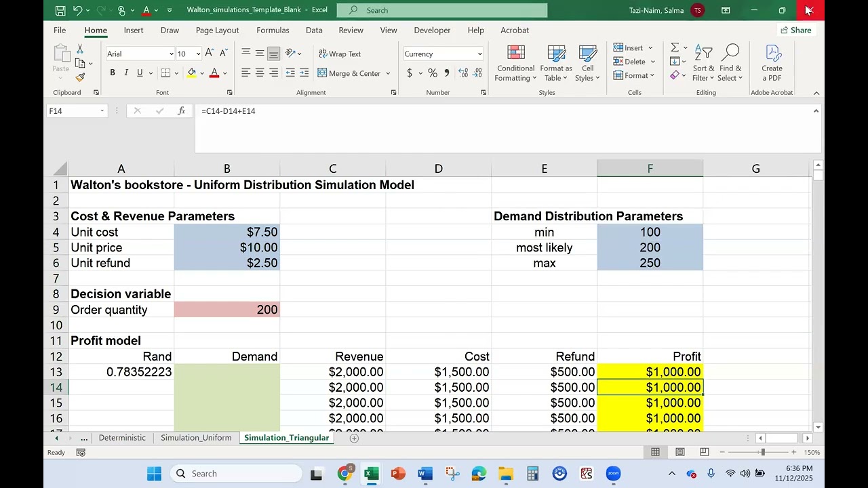This screenshot has height=488, width=868.
Task: Click the Copy icon
Action: pos(80,63)
